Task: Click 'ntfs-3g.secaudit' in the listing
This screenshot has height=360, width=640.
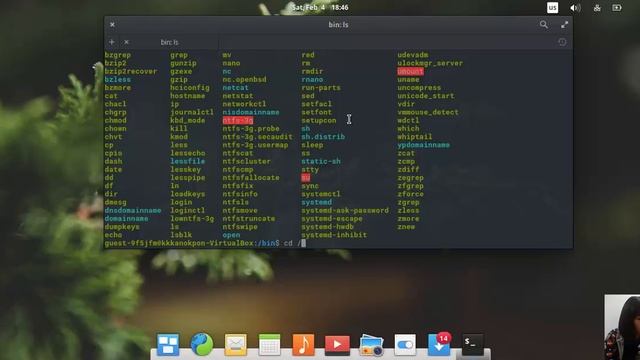Action: 258,137
